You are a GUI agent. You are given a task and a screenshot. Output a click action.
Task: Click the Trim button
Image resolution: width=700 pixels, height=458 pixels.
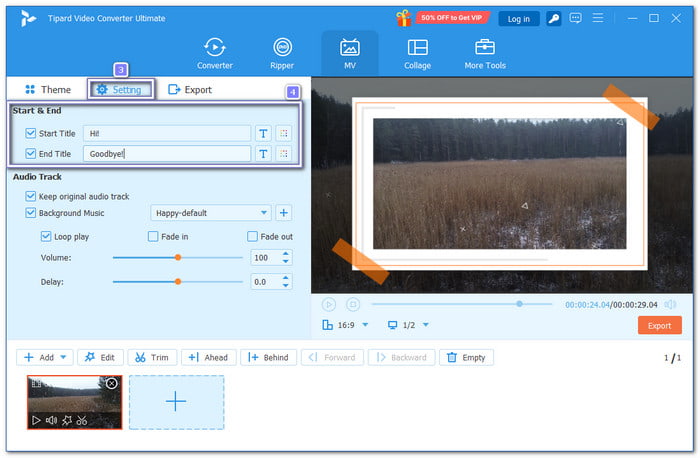(151, 357)
